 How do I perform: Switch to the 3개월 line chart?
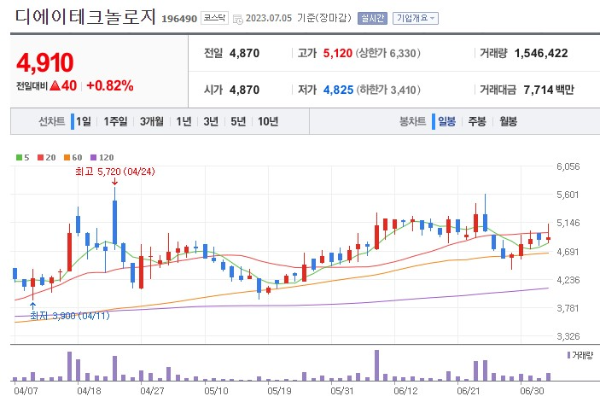click(152, 122)
